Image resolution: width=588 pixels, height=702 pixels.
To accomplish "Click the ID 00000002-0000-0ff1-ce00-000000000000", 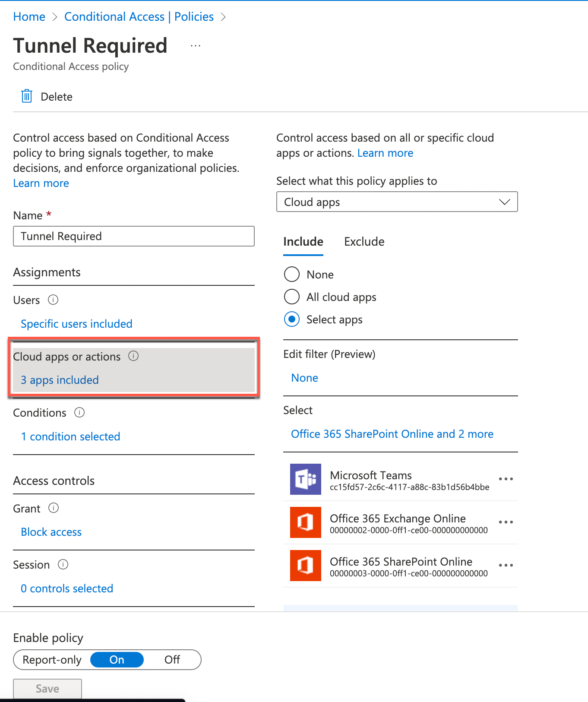I will click(409, 530).
